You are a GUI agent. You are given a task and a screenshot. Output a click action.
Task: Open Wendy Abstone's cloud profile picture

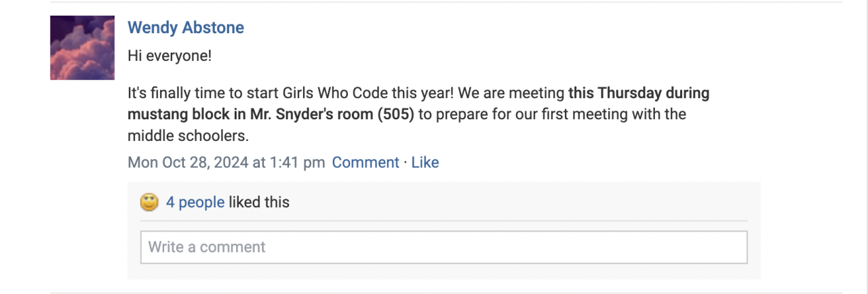(x=82, y=47)
